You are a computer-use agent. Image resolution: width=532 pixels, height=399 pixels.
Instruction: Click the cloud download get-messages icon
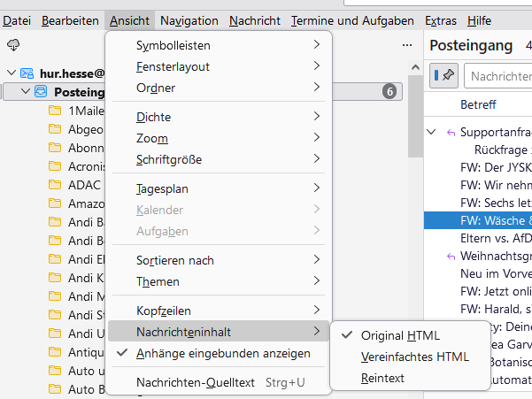(x=12, y=46)
